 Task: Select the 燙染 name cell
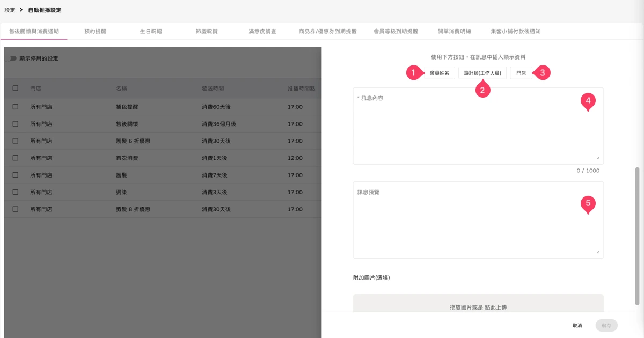(x=121, y=192)
